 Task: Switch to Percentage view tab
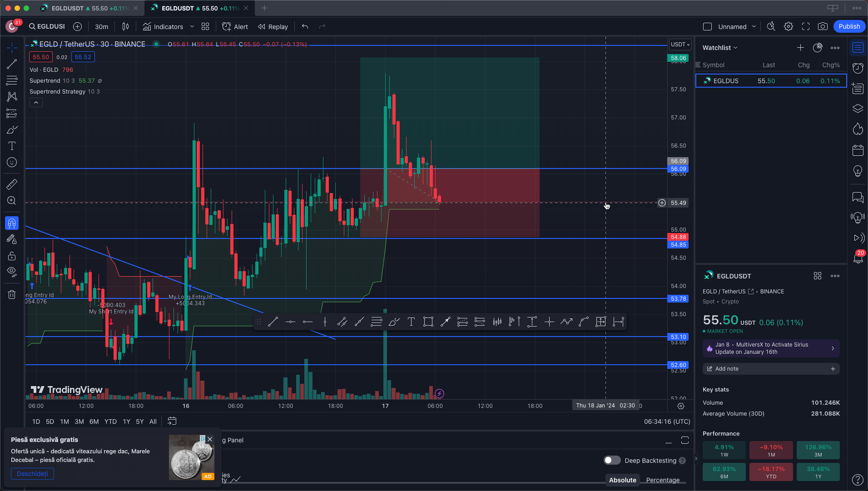click(x=663, y=480)
